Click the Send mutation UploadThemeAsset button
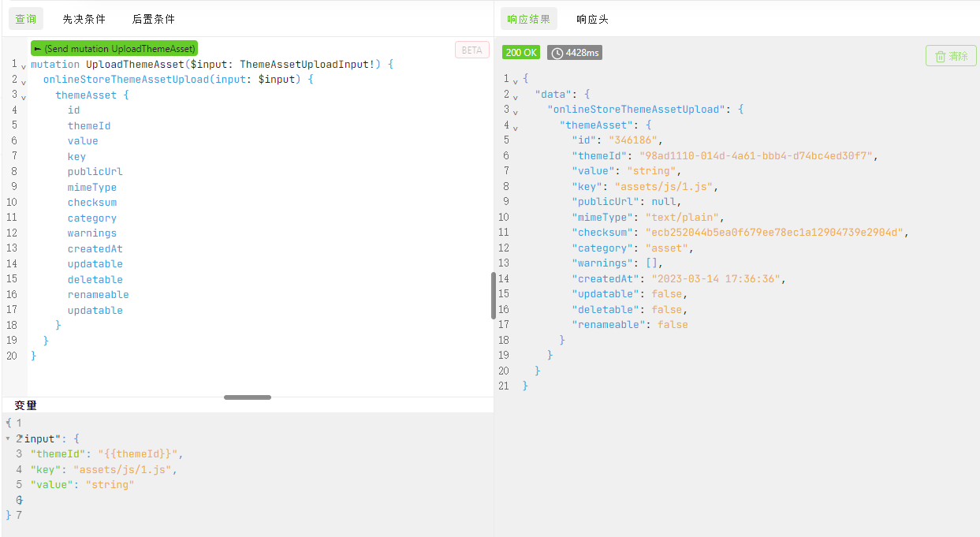 coord(114,49)
